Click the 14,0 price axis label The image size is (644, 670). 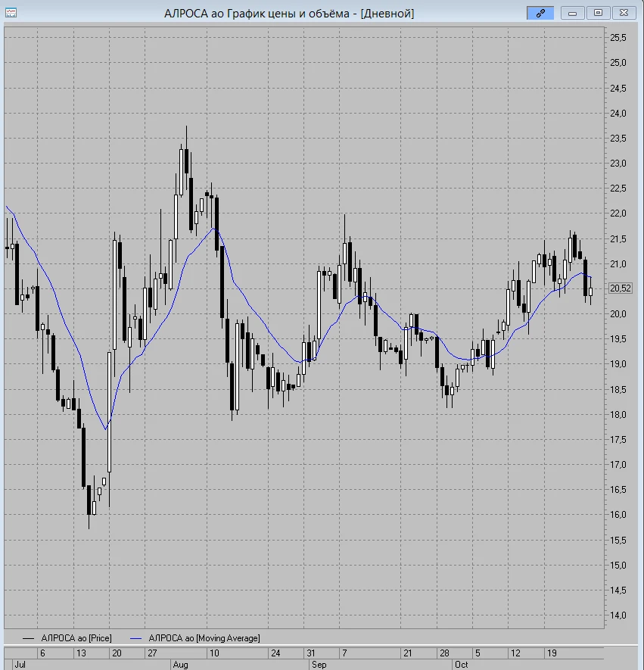click(618, 615)
